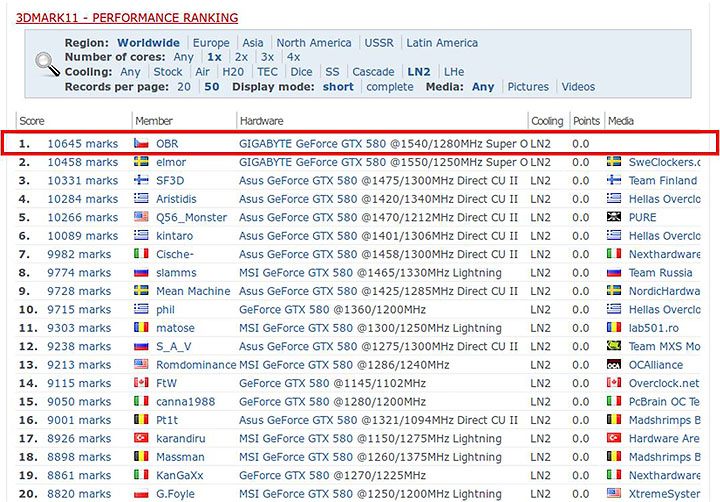Sort by the Hardware column header
720x502 pixels.
click(x=261, y=121)
